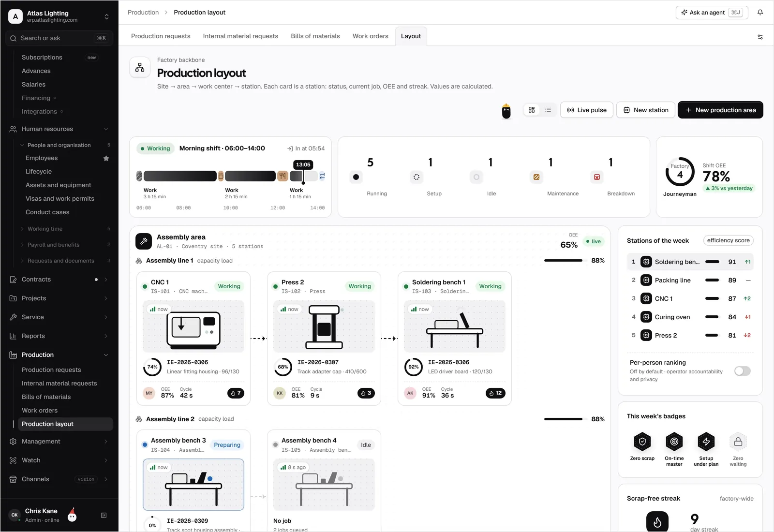Switch to Internal material requests tab
The image size is (774, 532).
[240, 36]
